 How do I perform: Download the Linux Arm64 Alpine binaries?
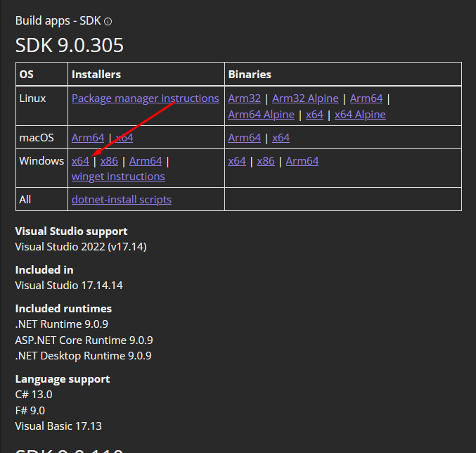click(x=261, y=114)
